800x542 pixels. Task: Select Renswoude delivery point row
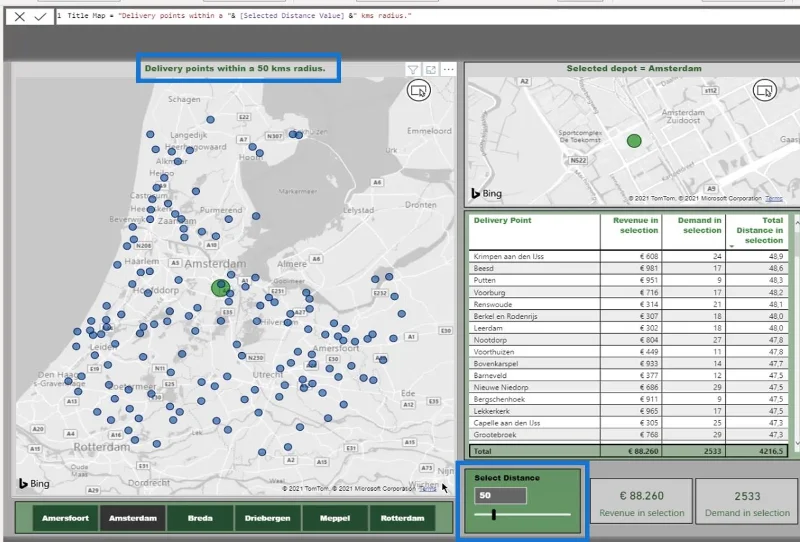[628, 304]
